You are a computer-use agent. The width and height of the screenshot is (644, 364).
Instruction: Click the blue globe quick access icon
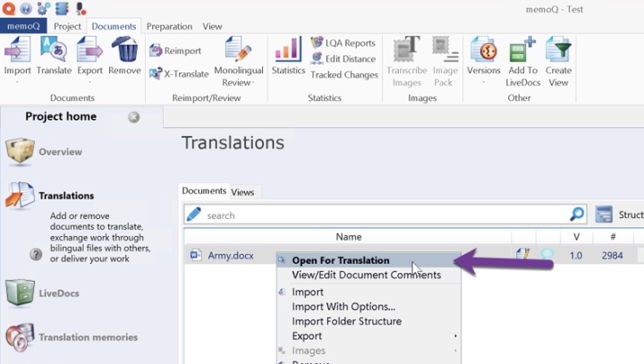tap(26, 8)
